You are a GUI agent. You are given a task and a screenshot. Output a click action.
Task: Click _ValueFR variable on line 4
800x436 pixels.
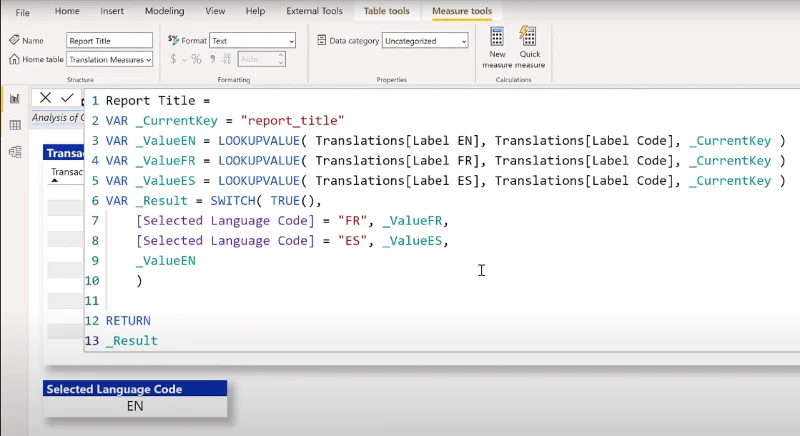[166, 161]
